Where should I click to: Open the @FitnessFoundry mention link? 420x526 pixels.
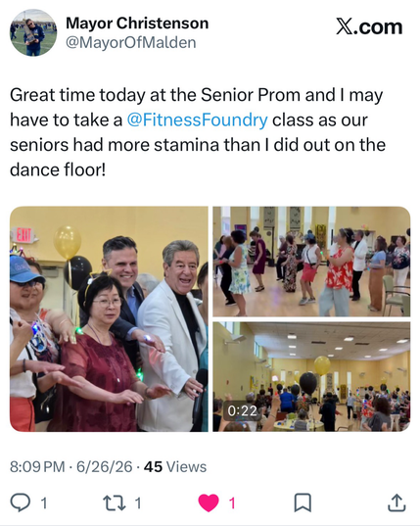coord(198,120)
